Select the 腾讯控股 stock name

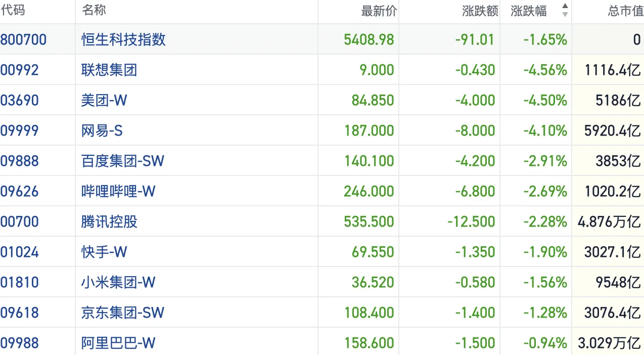pos(109,221)
